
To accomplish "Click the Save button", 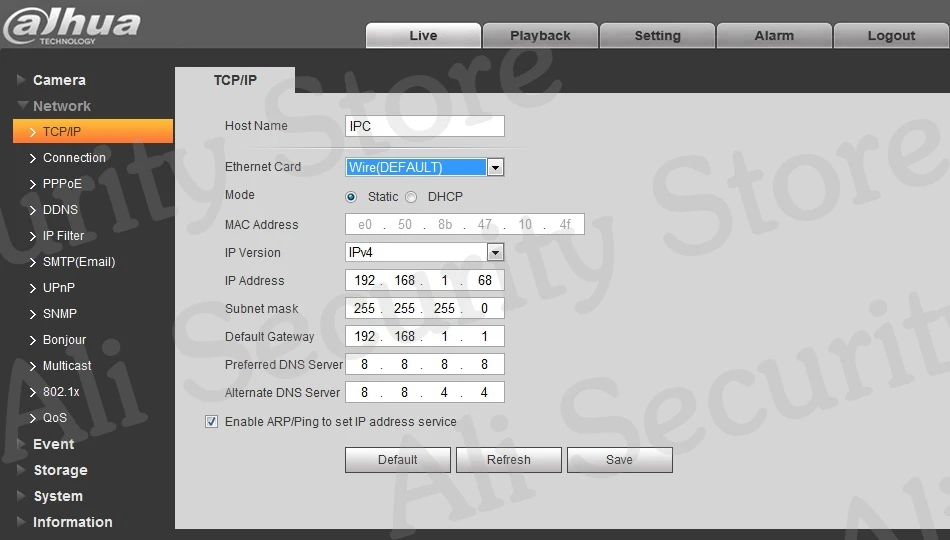I will (x=620, y=460).
